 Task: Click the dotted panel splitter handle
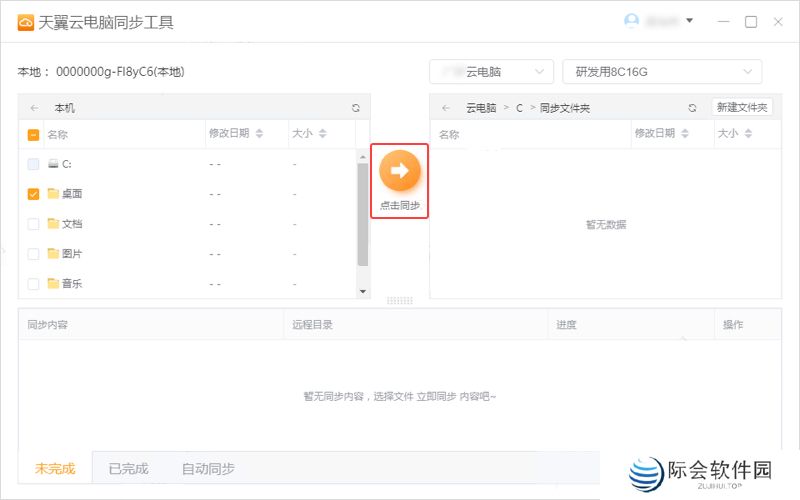pos(399,301)
